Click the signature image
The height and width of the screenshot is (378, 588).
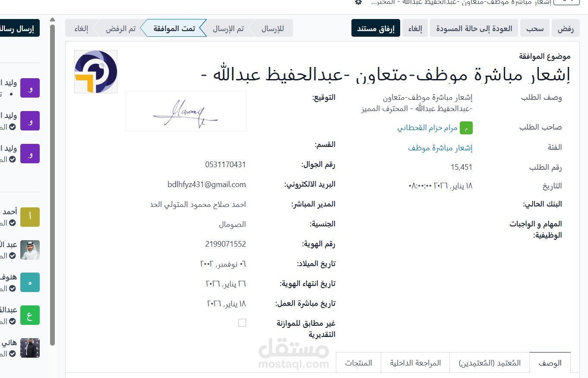click(x=186, y=111)
